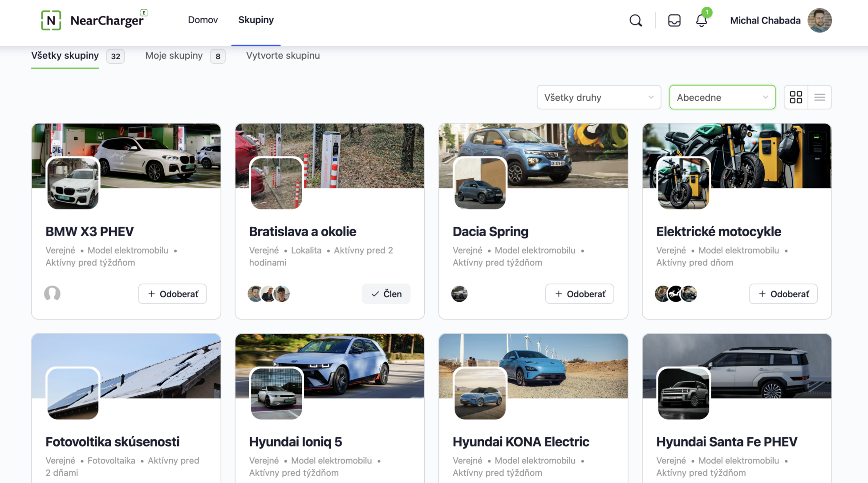Click Fotovoltika skúsenosti avatar thumbnail
Viewport: 868px width, 483px height.
[x=73, y=393]
